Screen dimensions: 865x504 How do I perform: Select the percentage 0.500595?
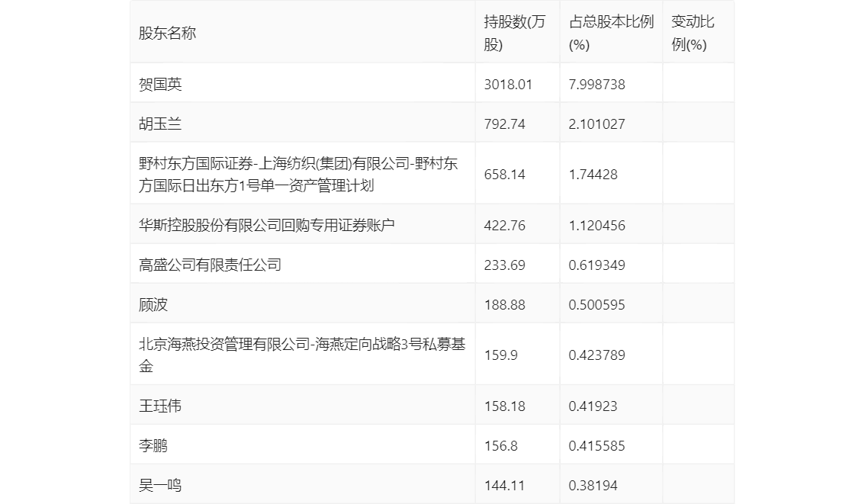(597, 305)
